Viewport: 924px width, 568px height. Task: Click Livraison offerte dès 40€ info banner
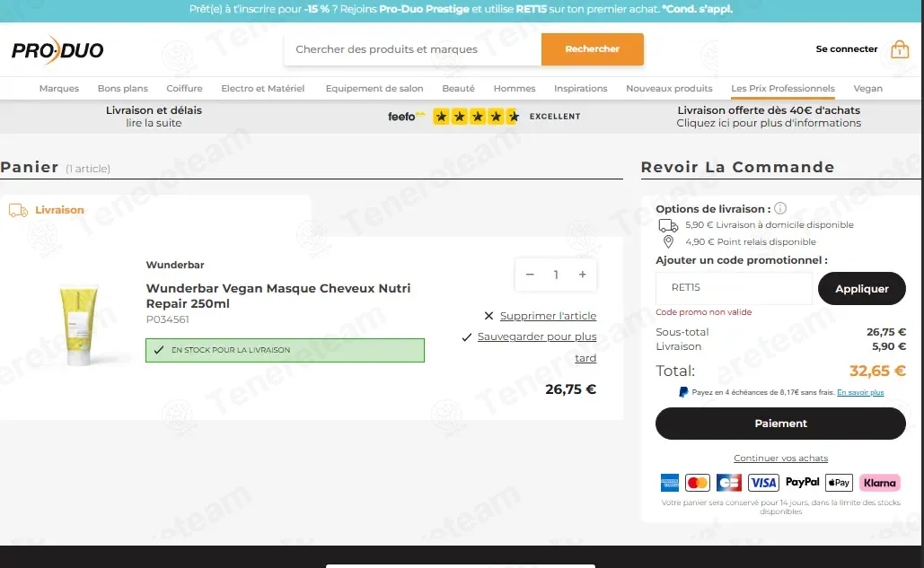pos(769,117)
